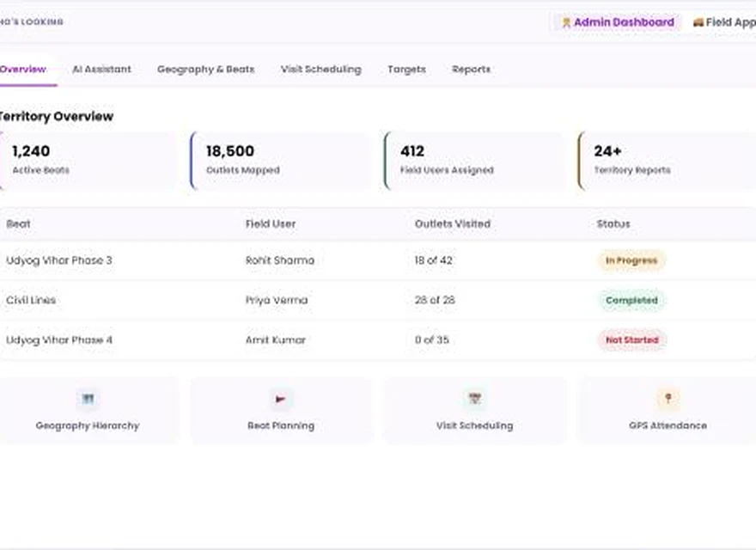
Task: Switch to Field App view label
Action: click(x=730, y=22)
